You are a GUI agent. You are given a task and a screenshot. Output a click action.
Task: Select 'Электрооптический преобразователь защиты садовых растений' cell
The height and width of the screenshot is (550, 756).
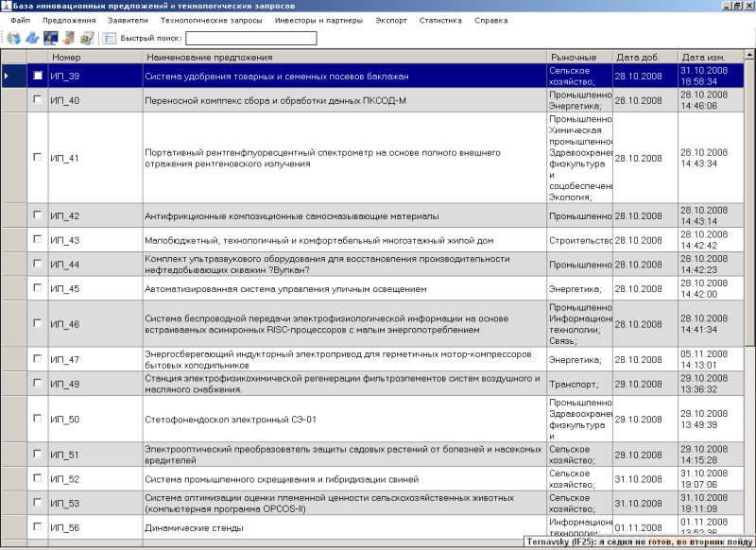(345, 455)
